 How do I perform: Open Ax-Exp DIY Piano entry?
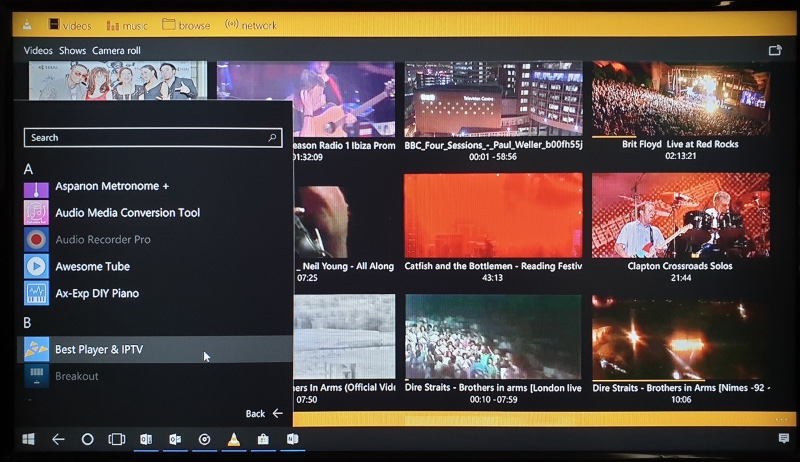coord(97,293)
